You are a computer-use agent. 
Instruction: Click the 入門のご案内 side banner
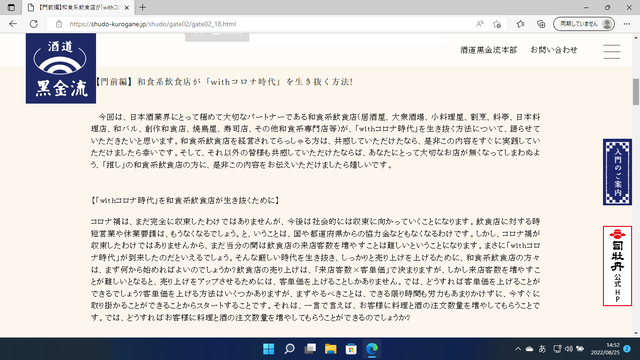click(x=617, y=172)
